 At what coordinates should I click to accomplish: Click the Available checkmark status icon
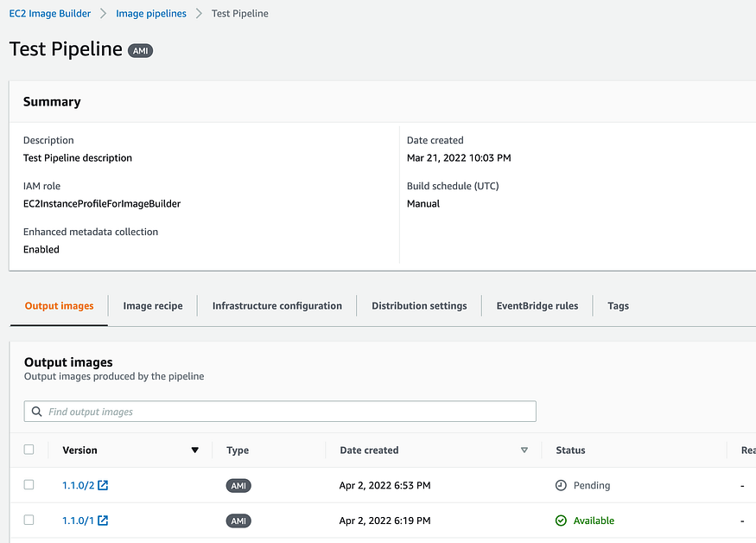point(561,521)
